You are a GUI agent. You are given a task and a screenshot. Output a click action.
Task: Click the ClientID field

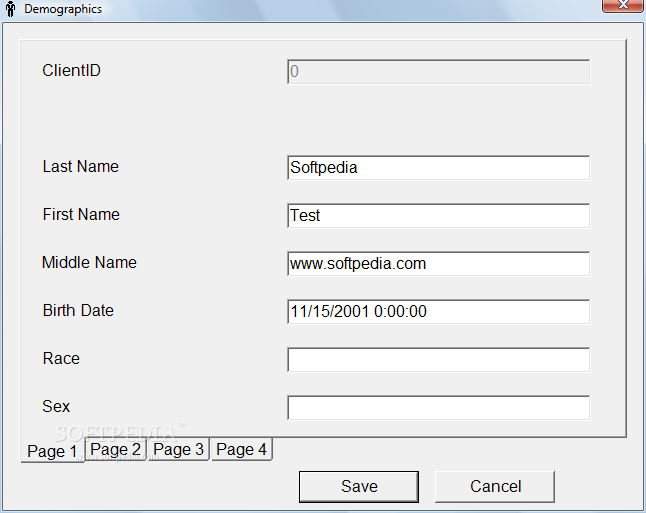point(438,72)
